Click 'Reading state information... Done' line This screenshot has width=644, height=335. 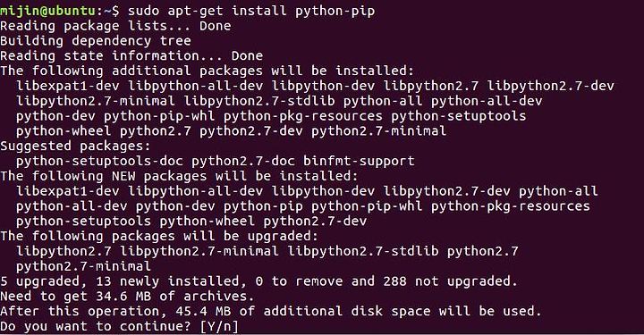coord(131,55)
